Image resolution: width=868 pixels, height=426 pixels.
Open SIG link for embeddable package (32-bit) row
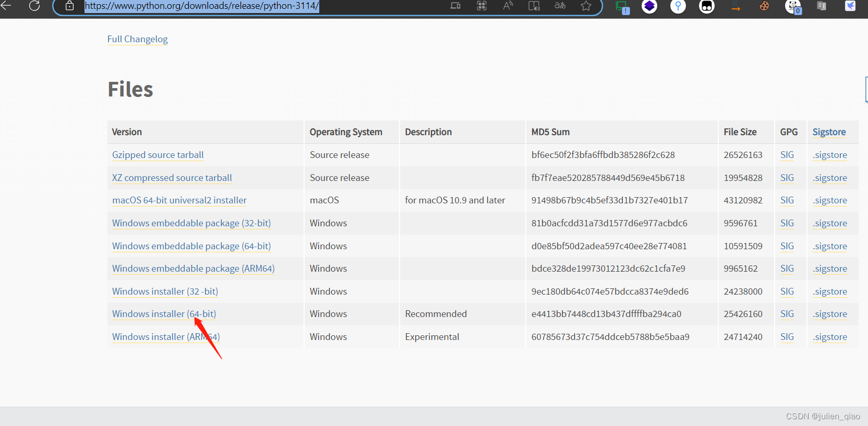pyautogui.click(x=787, y=223)
